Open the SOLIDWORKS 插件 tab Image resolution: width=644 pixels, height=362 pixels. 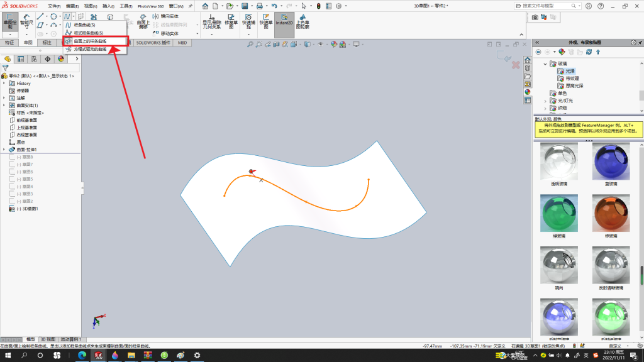click(153, 43)
